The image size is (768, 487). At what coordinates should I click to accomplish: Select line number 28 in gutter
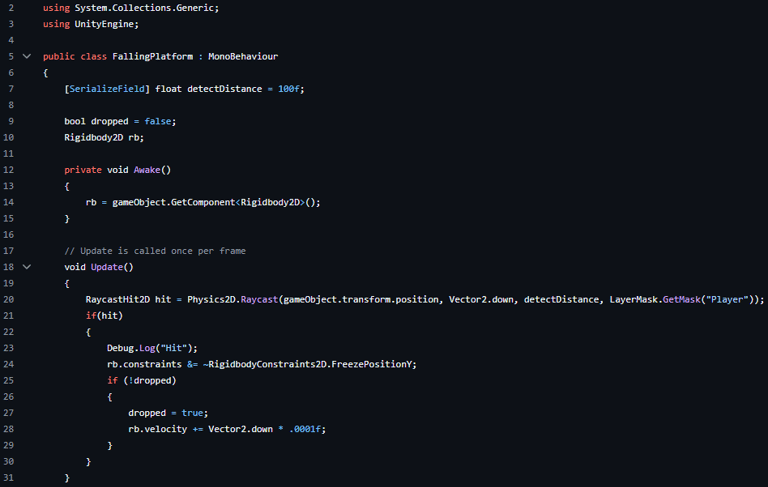pos(8,429)
